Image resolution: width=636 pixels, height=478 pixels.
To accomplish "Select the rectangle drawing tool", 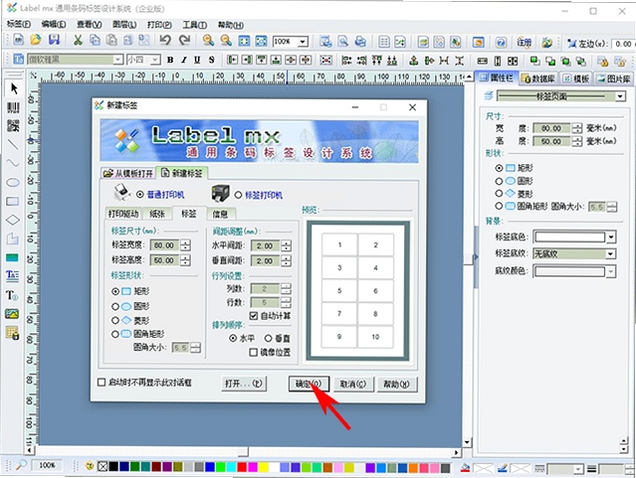I will click(x=13, y=201).
